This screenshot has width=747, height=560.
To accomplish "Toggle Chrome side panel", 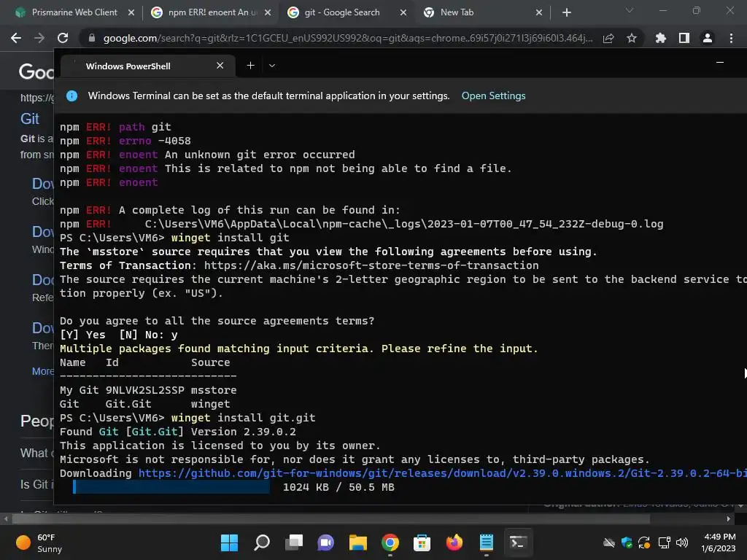I will coord(684,38).
